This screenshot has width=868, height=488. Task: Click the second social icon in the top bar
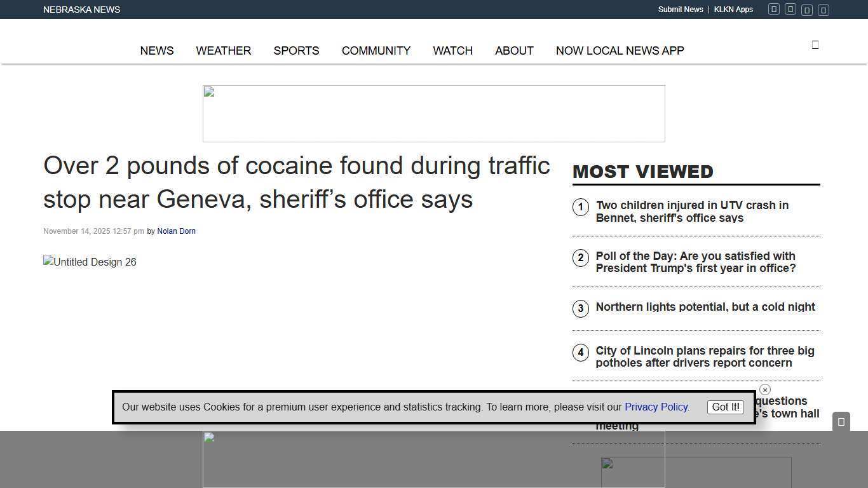pyautogui.click(x=790, y=10)
